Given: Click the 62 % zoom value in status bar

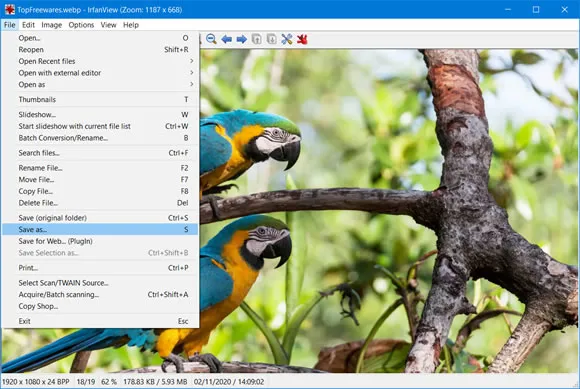Looking at the screenshot, I should click(109, 382).
